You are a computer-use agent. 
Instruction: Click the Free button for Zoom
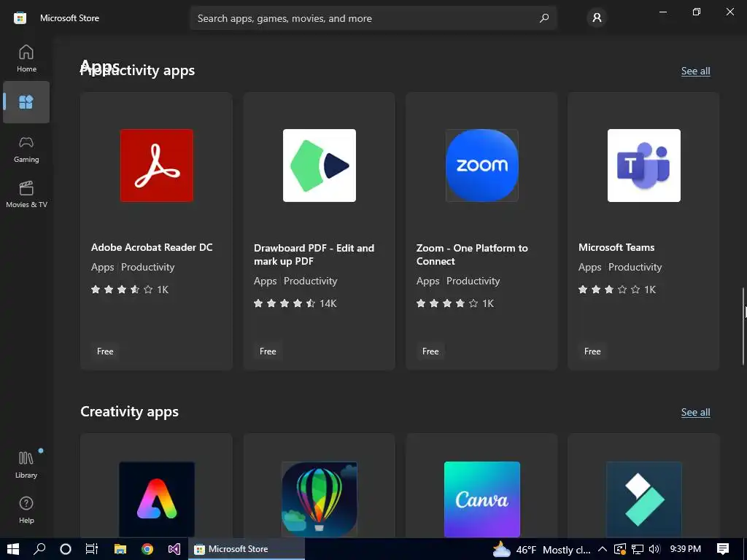tap(430, 351)
